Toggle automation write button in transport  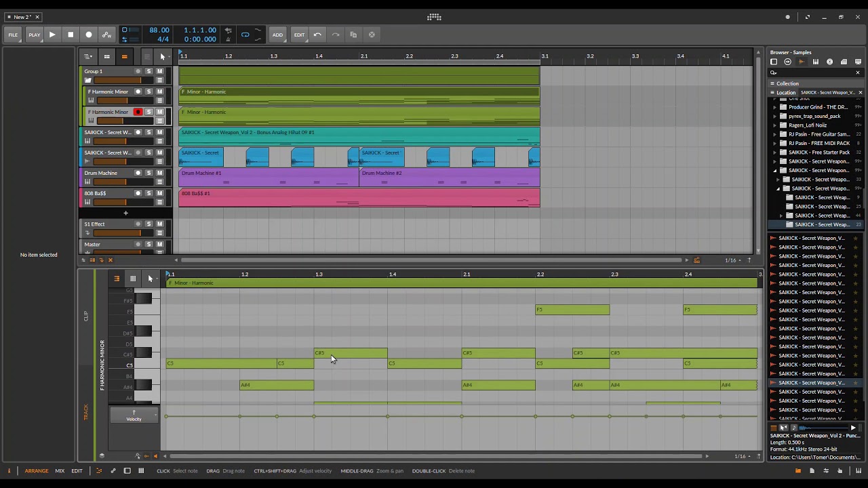coord(106,35)
